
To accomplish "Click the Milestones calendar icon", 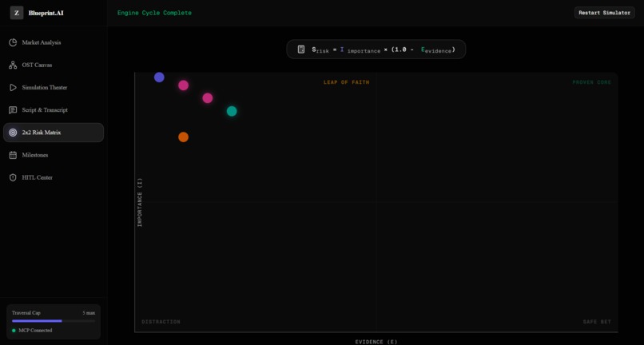I will click(x=13, y=155).
